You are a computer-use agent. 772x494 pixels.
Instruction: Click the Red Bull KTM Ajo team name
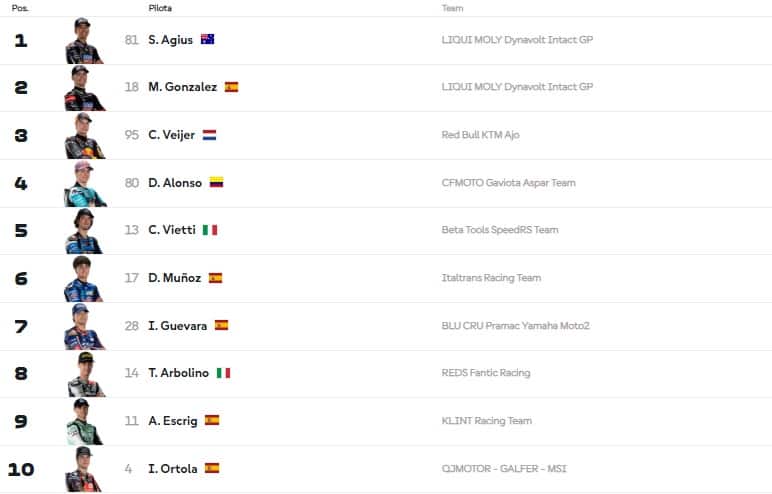coord(480,135)
